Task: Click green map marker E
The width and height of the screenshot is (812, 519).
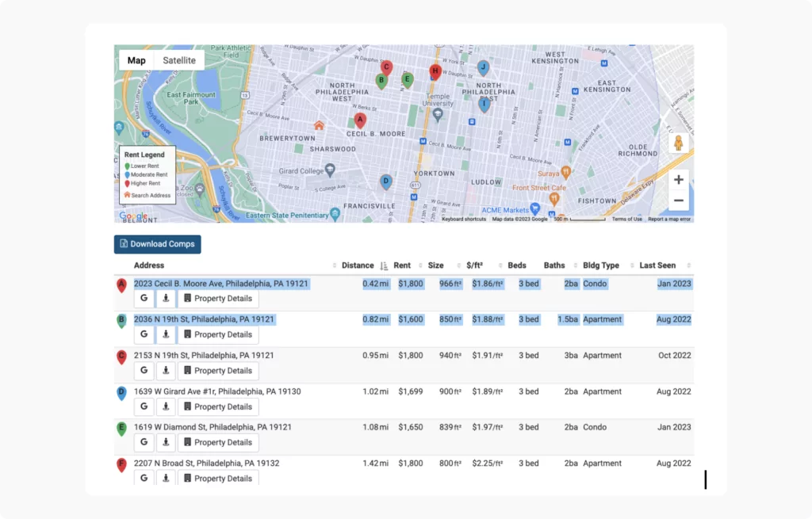Action: click(407, 80)
